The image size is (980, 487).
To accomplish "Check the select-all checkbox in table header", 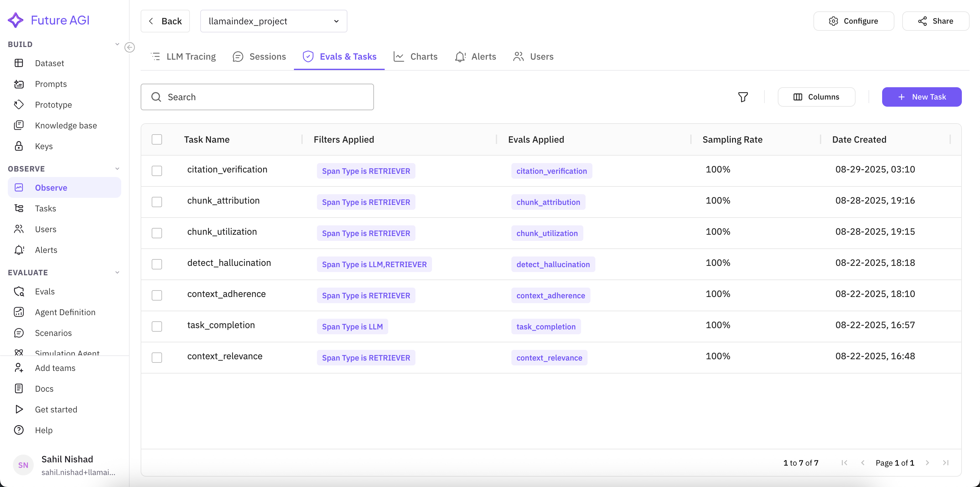I will pyautogui.click(x=157, y=139).
